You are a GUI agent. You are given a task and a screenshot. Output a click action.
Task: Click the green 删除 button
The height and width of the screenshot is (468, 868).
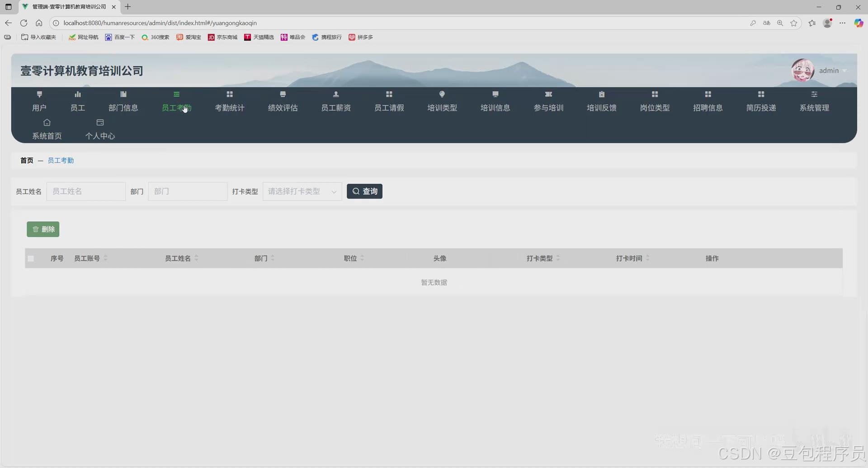43,229
